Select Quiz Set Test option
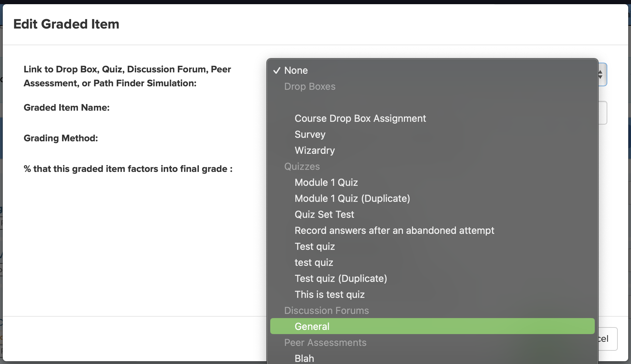The height and width of the screenshot is (364, 631). coord(432,214)
